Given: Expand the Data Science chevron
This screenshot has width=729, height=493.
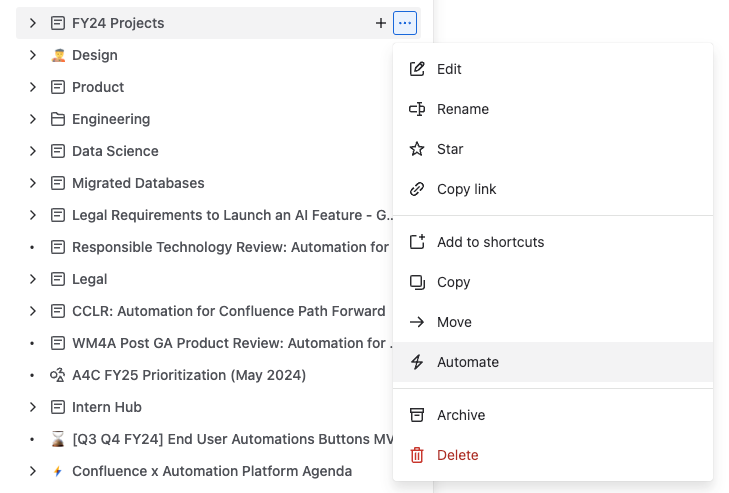Looking at the screenshot, I should pyautogui.click(x=33, y=151).
